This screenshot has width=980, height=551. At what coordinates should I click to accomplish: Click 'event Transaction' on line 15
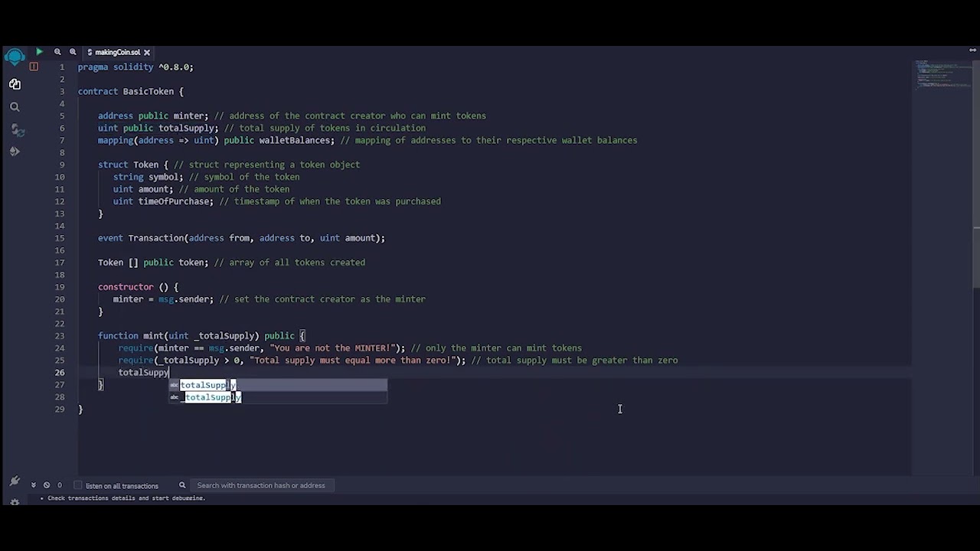pos(142,238)
